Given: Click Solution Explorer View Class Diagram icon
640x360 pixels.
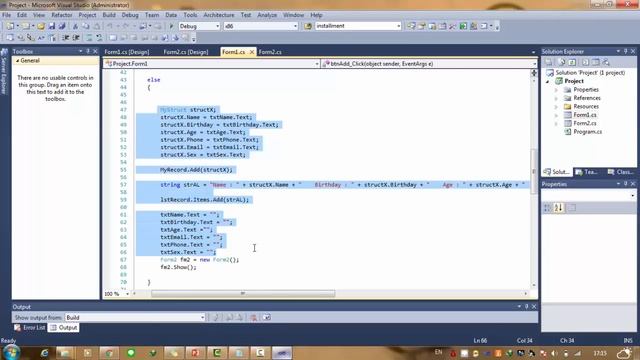Looking at the screenshot, I should [606, 62].
